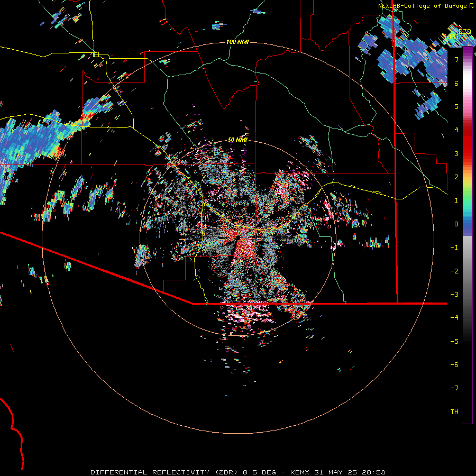Click the 3 value on the color scale
476x476 pixels.
point(456,153)
